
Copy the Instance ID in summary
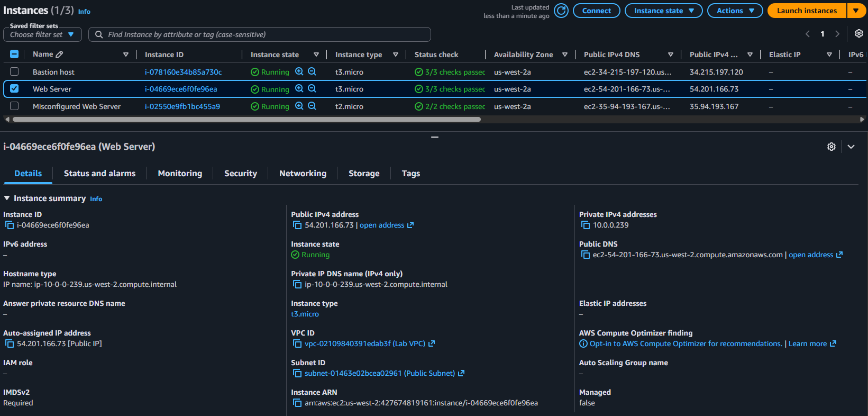click(9, 225)
